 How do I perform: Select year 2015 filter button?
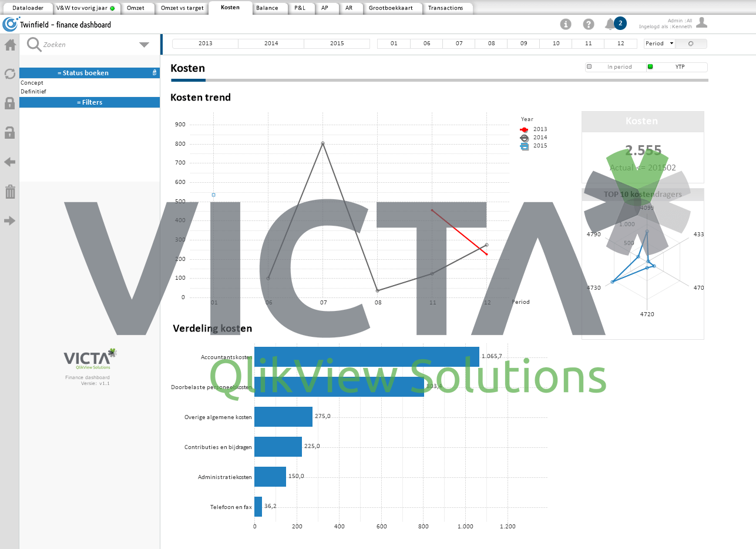tap(337, 43)
